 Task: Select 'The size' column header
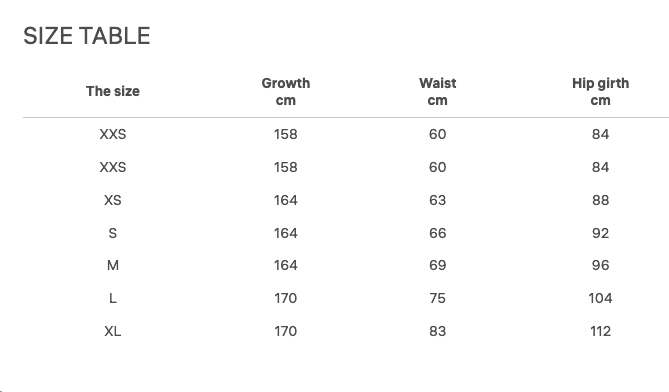coord(113,91)
